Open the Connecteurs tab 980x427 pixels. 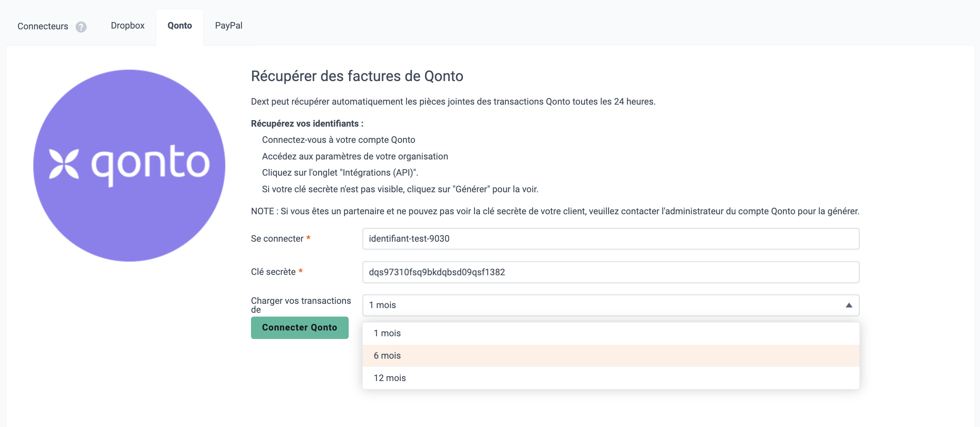pyautogui.click(x=43, y=26)
